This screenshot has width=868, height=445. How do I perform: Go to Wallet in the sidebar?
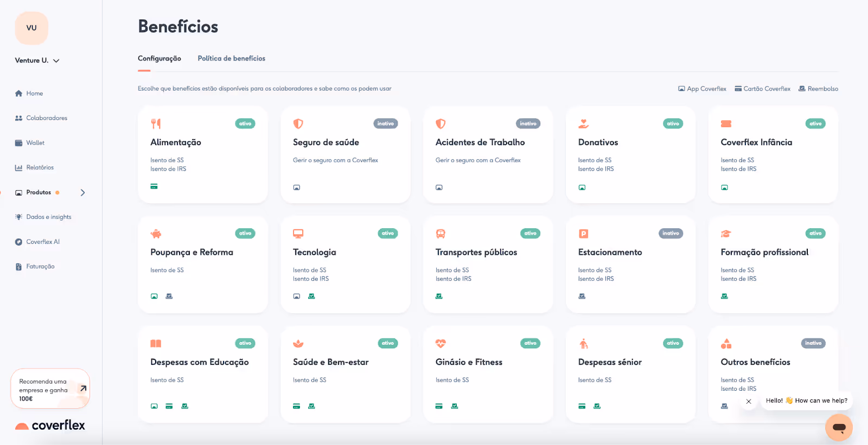[x=30, y=143]
